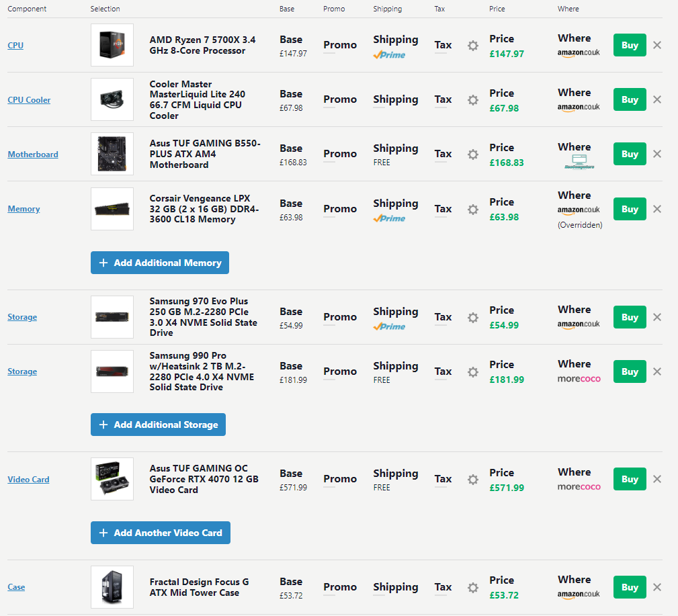Click Add Another Video Card button
The width and height of the screenshot is (678, 616).
pos(161,533)
